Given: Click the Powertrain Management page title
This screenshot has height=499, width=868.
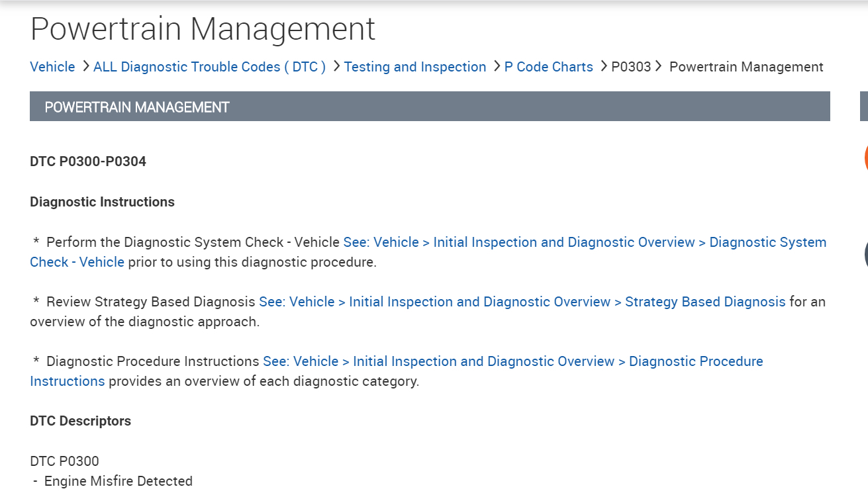Looking at the screenshot, I should tap(203, 28).
